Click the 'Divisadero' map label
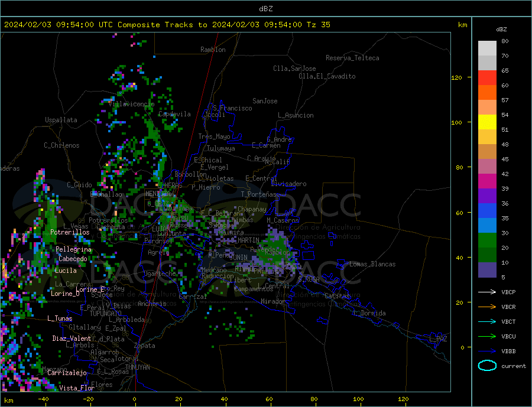The image size is (532, 407). [288, 184]
